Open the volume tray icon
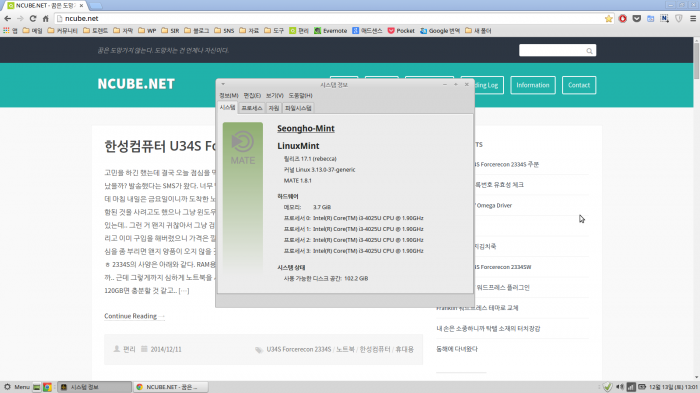The height and width of the screenshot is (393, 700). [x=620, y=387]
